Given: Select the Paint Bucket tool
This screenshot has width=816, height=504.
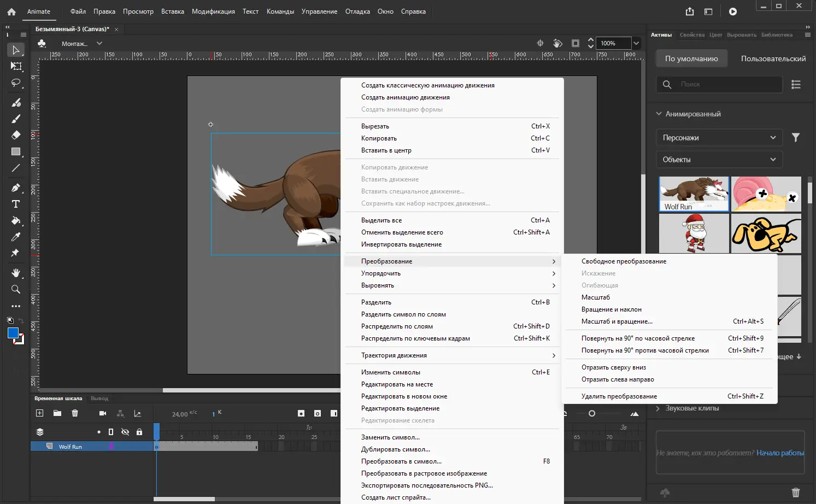Looking at the screenshot, I should tap(16, 221).
